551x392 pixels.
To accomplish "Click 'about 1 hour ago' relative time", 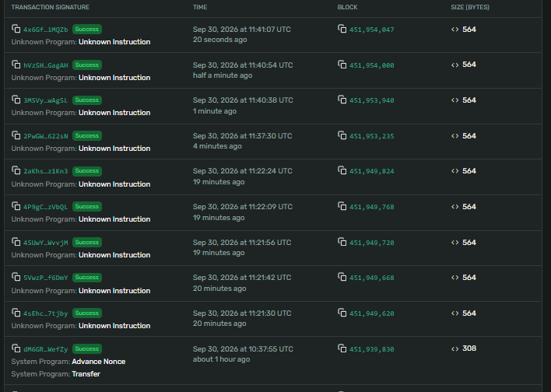I will (221, 359).
